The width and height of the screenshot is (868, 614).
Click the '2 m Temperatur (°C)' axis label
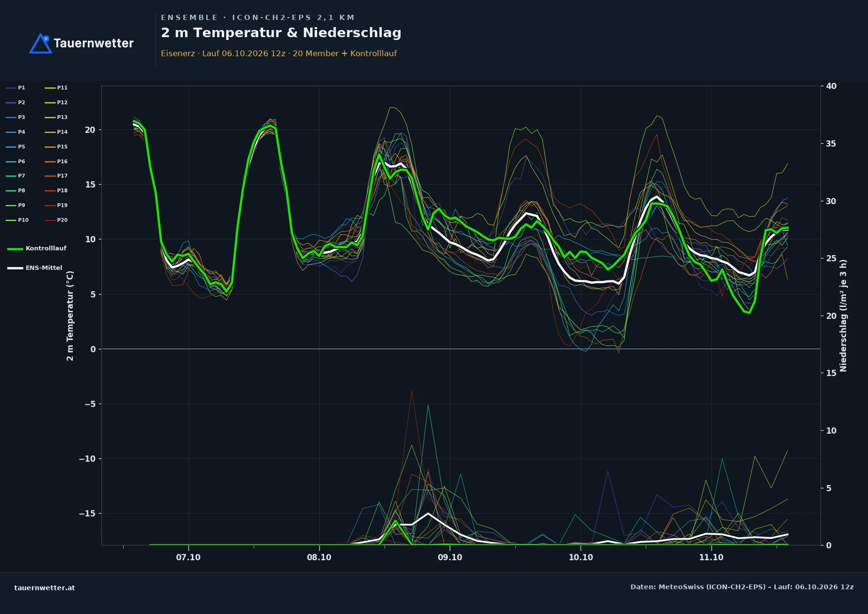coord(70,316)
